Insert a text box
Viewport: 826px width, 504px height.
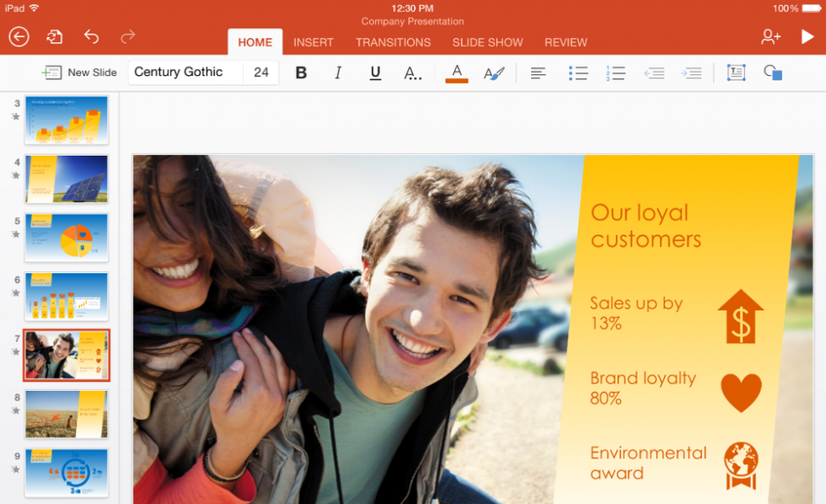(x=736, y=72)
